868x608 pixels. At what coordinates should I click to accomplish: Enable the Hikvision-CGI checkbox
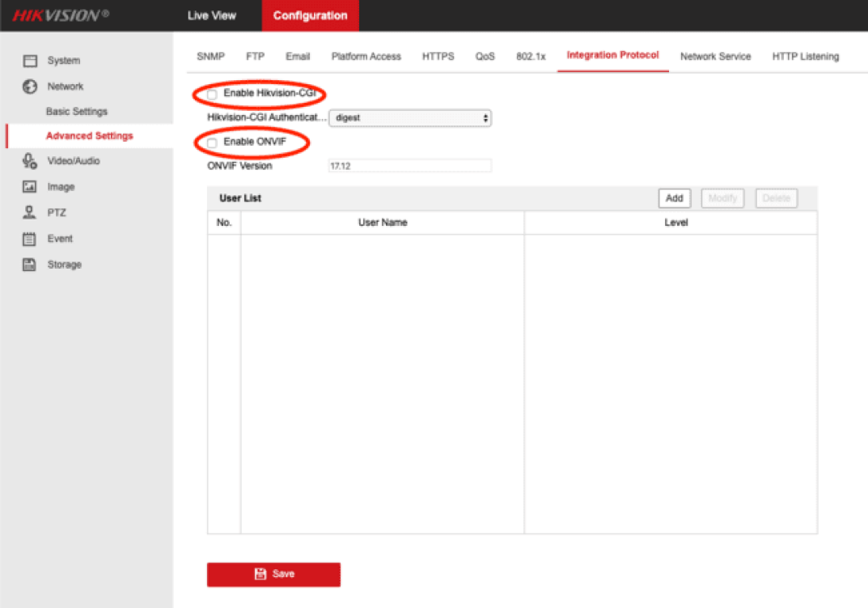coord(212,95)
